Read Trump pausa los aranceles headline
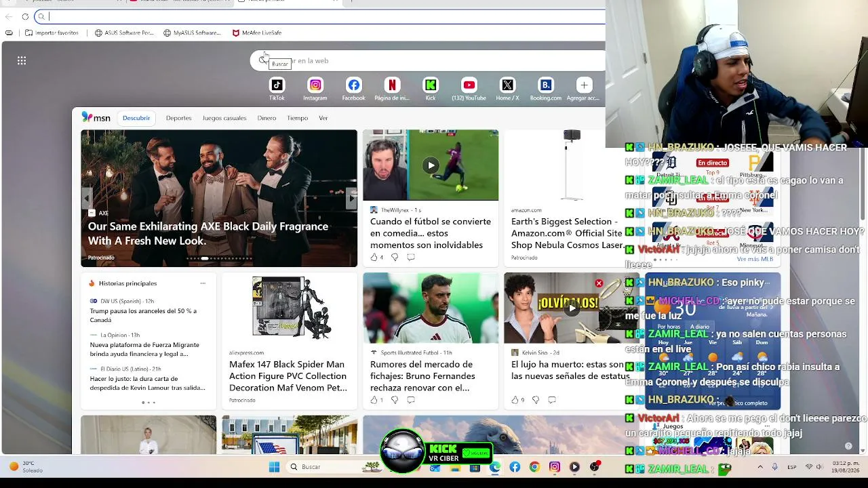868x488 pixels. [143, 315]
